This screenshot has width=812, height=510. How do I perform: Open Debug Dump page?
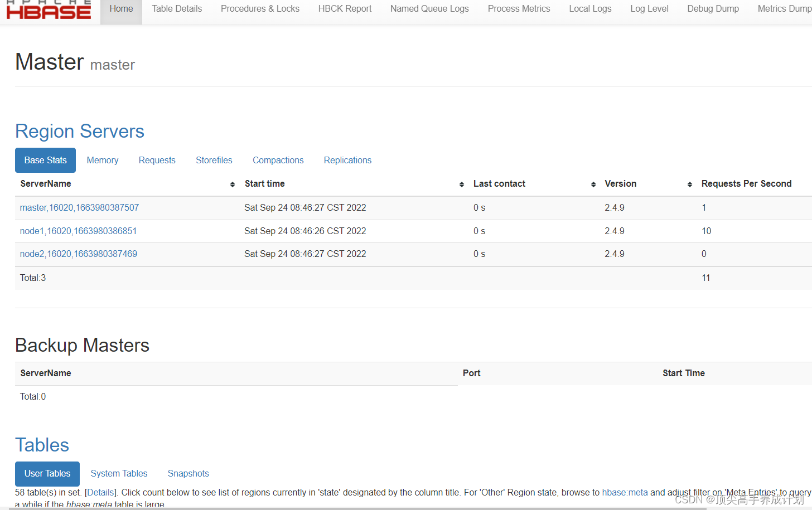click(x=713, y=9)
